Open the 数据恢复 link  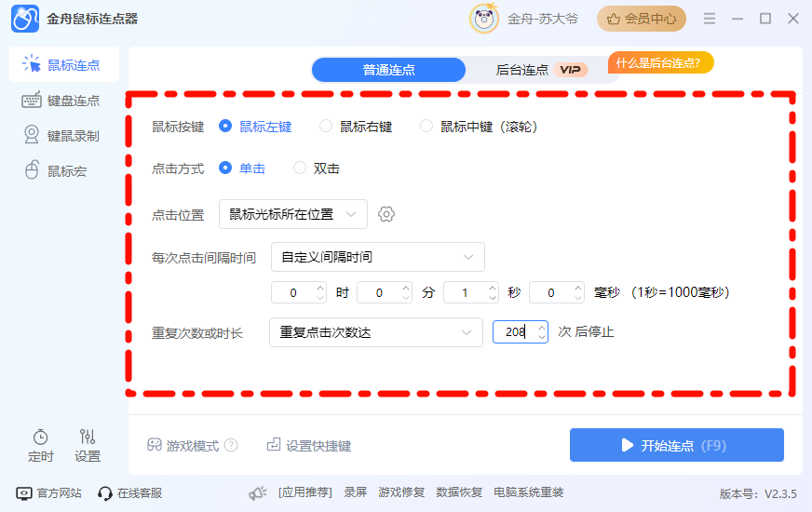(x=459, y=492)
